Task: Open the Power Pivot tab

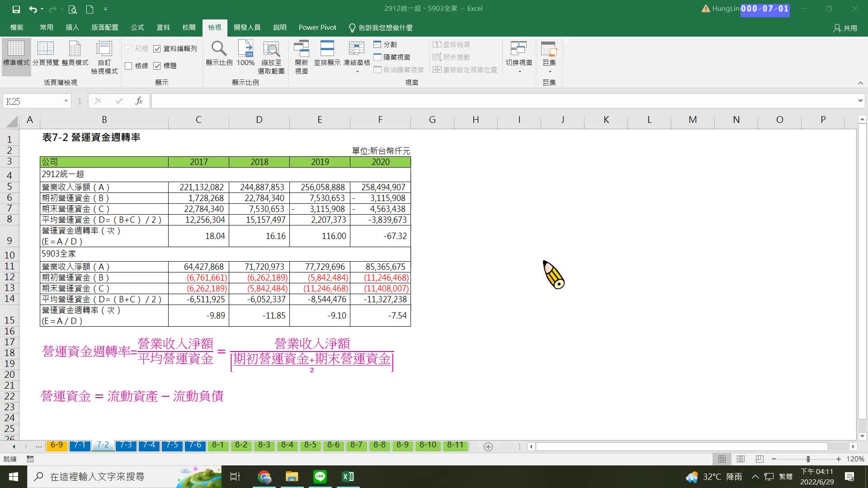Action: pyautogui.click(x=317, y=28)
